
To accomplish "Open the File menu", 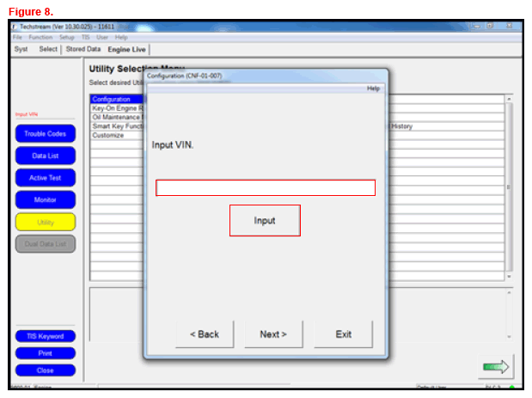I will pos(17,37).
